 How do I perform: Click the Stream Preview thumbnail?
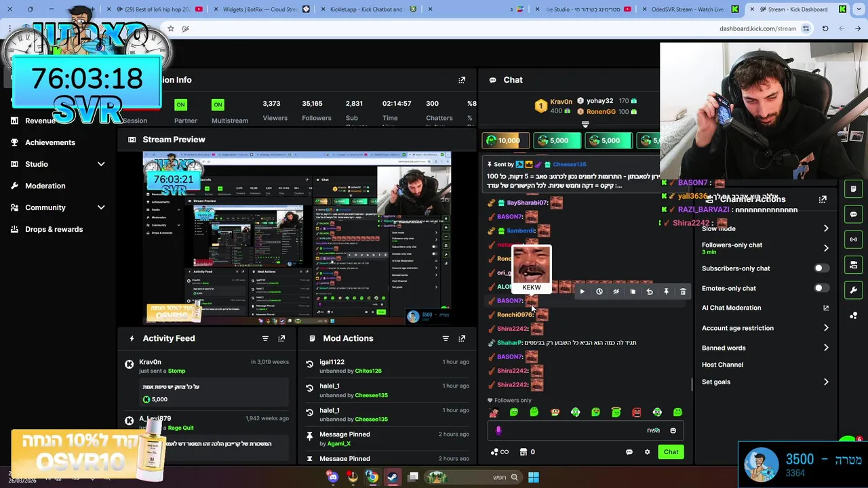coord(296,238)
